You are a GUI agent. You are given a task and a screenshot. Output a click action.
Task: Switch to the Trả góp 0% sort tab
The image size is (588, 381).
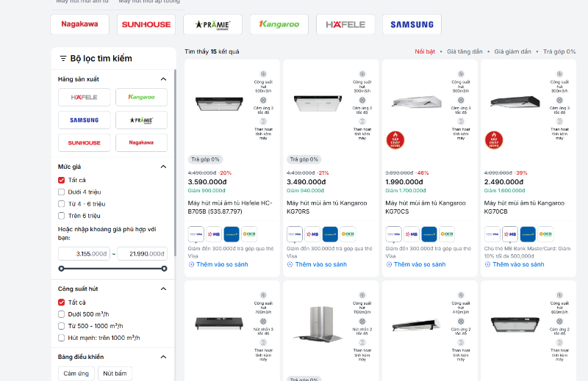[559, 52]
